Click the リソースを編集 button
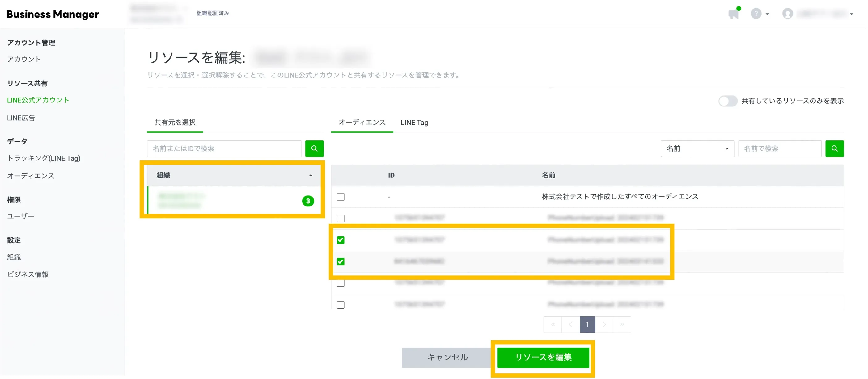Image resolution: width=868 pixels, height=379 pixels. tap(543, 357)
